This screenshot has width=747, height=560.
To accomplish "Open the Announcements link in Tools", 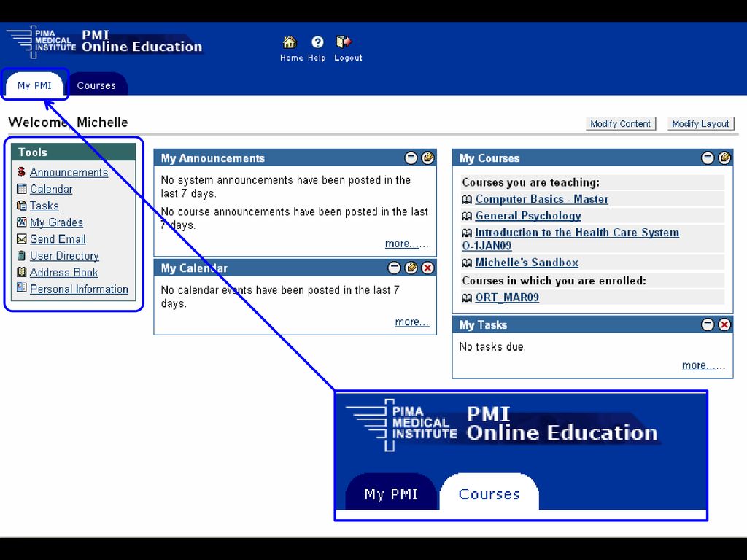I will (69, 172).
